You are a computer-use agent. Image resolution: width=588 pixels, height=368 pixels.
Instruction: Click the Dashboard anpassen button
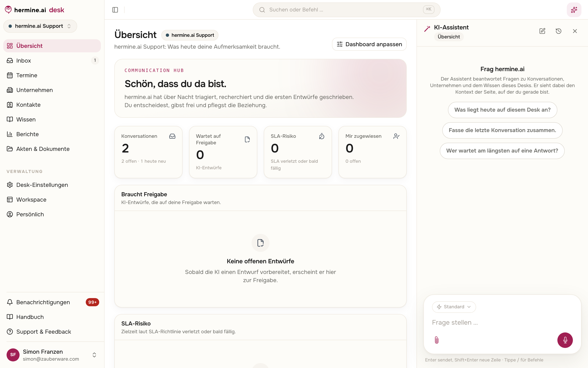(369, 44)
